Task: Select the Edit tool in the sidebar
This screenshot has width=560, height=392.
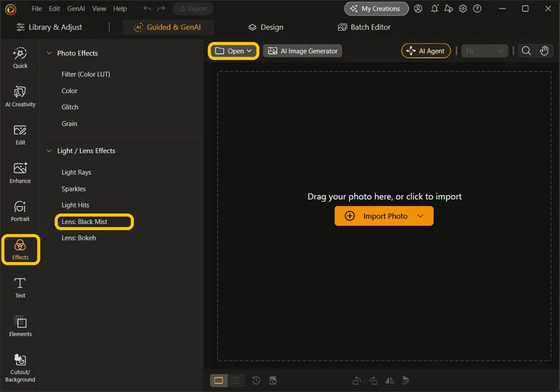Action: click(x=20, y=135)
